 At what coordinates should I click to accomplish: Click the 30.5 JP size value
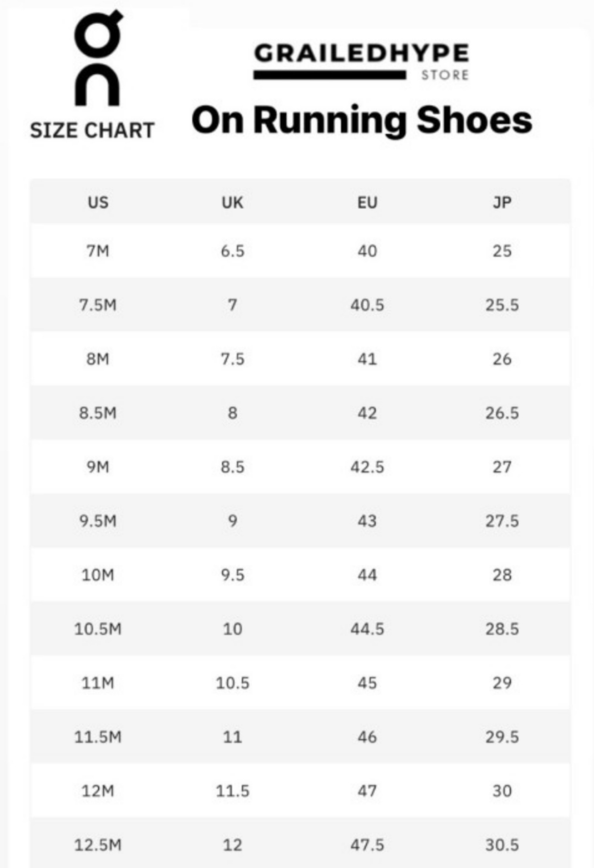[502, 845]
